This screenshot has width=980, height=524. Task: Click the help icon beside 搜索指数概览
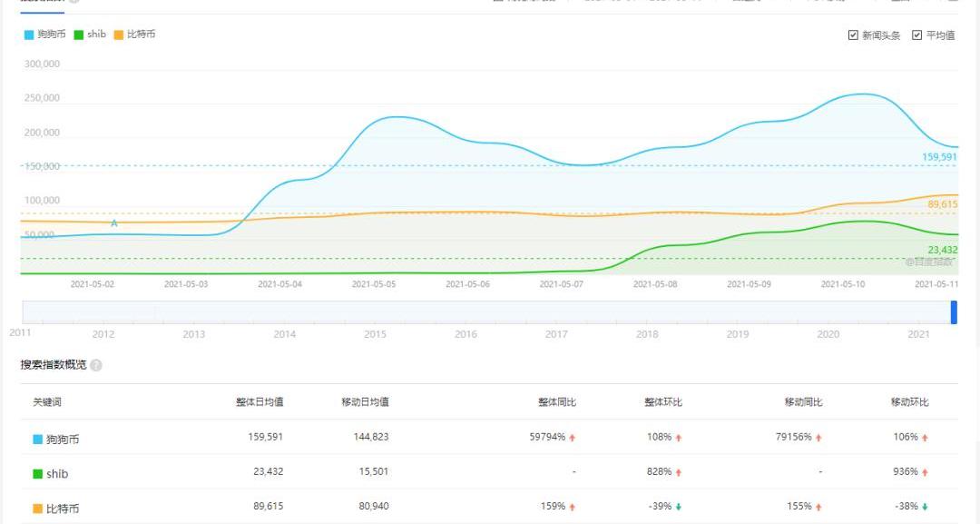coord(96,365)
